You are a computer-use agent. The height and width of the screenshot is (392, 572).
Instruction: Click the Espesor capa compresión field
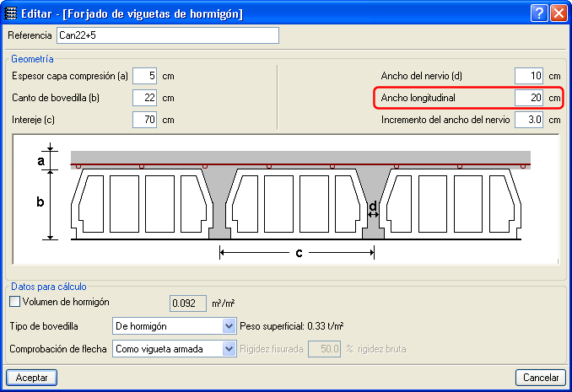144,76
